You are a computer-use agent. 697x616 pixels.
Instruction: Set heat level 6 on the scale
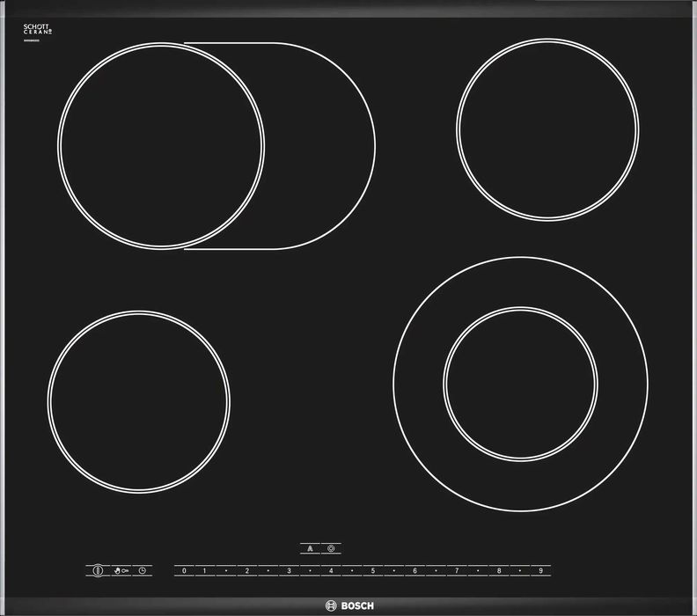point(415,570)
